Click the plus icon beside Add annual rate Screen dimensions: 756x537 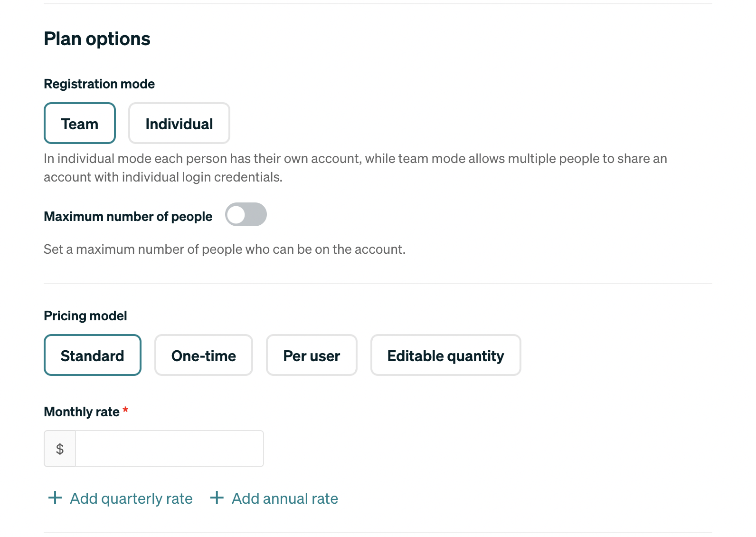tap(217, 498)
